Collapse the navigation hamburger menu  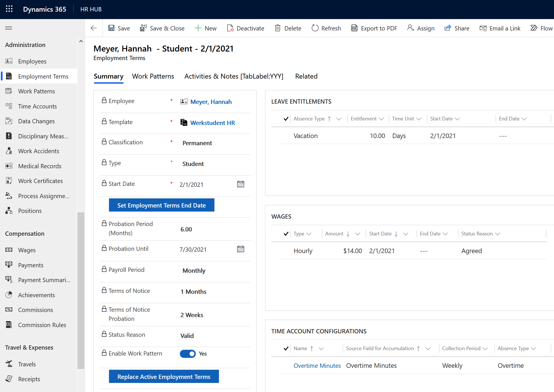[x=9, y=28]
